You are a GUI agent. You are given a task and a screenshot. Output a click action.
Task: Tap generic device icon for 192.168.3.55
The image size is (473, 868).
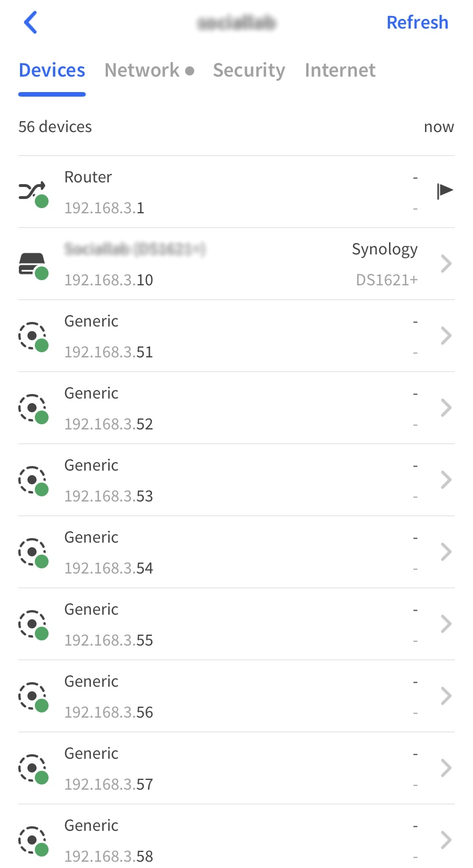[x=32, y=624]
